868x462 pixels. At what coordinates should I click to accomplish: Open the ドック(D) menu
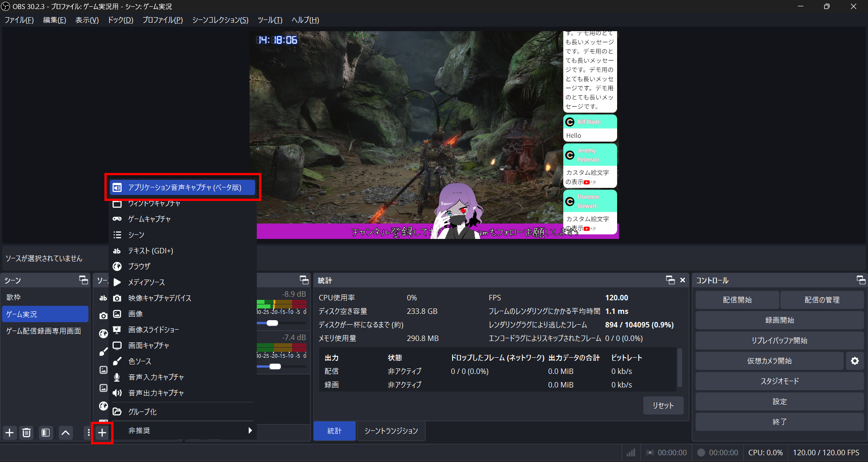pyautogui.click(x=120, y=20)
